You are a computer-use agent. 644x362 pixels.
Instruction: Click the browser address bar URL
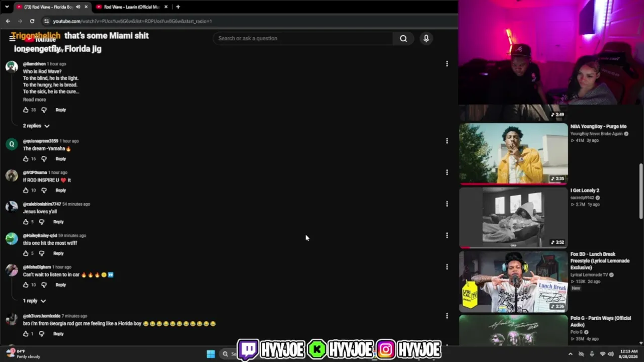pyautogui.click(x=132, y=21)
